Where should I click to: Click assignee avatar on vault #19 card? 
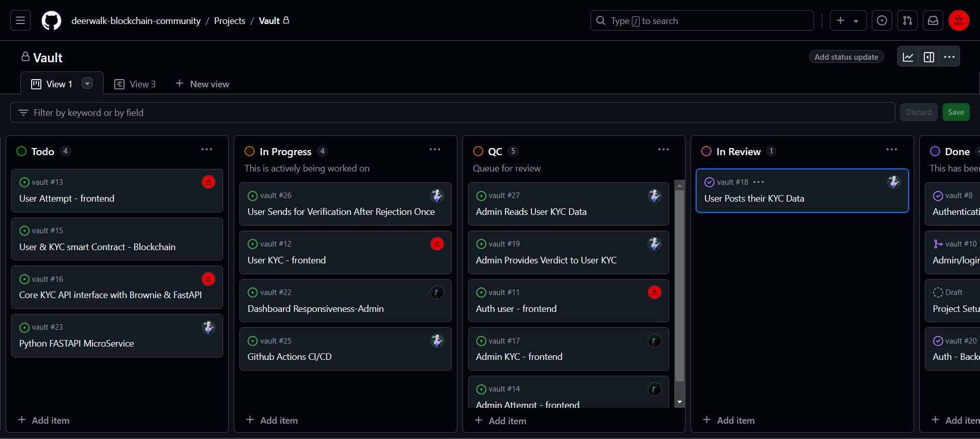coord(654,244)
